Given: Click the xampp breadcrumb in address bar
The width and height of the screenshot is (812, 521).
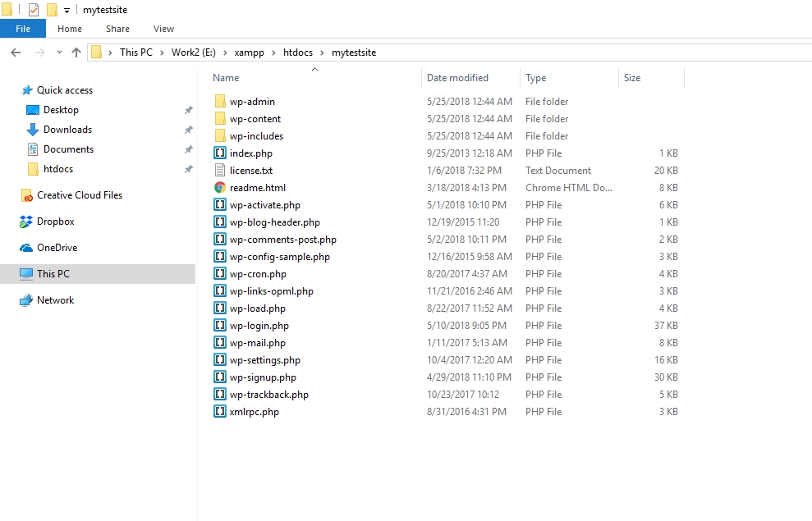Looking at the screenshot, I should [x=249, y=53].
